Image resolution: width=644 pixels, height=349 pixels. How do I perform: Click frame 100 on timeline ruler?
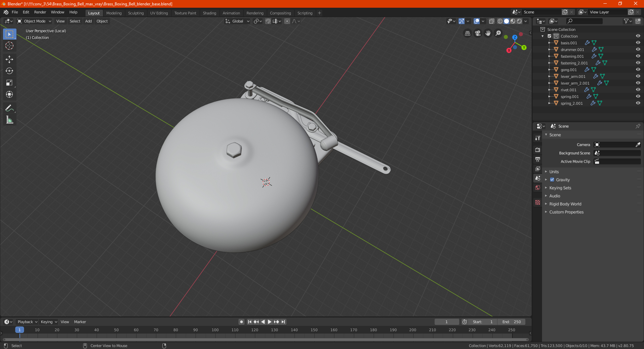click(x=215, y=330)
